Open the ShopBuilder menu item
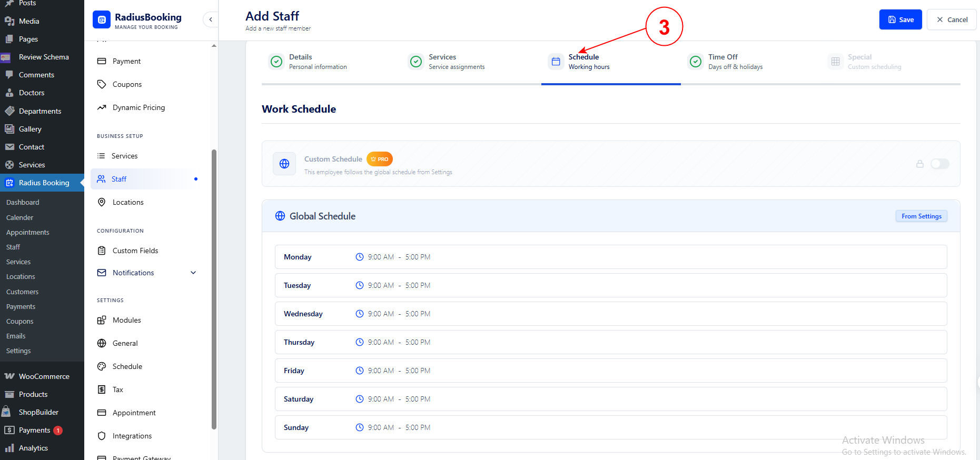The image size is (980, 460). click(x=42, y=412)
